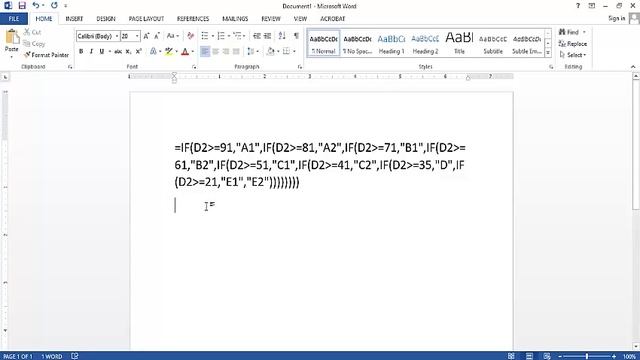Click the ruler tab selector icon

click(x=5, y=77)
